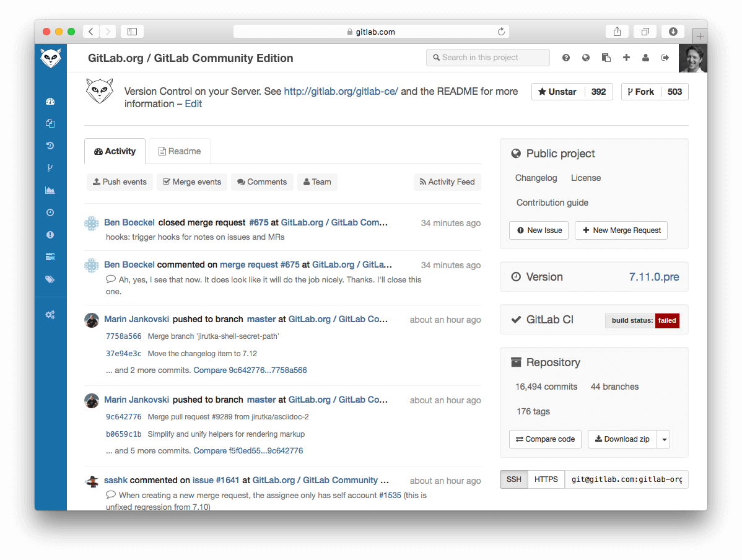
Task: Filter activity by Merge events
Action: tap(192, 182)
